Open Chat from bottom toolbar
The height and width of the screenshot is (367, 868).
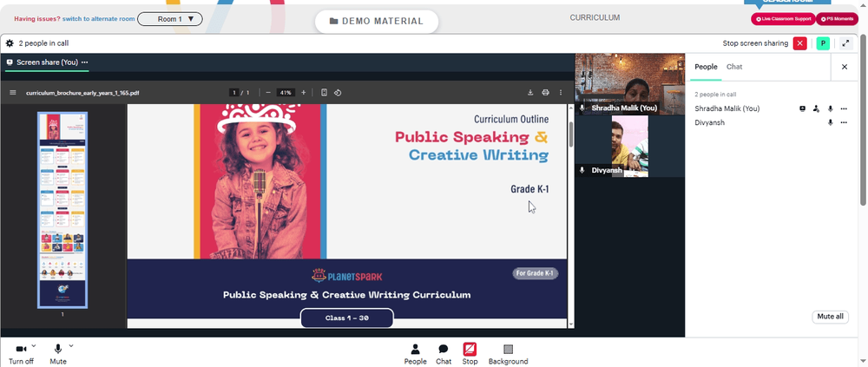(x=444, y=354)
